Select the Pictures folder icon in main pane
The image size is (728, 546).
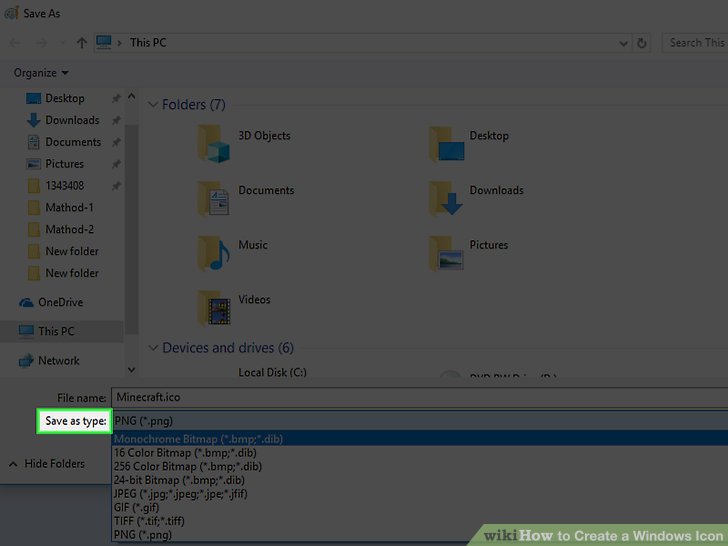(x=446, y=254)
